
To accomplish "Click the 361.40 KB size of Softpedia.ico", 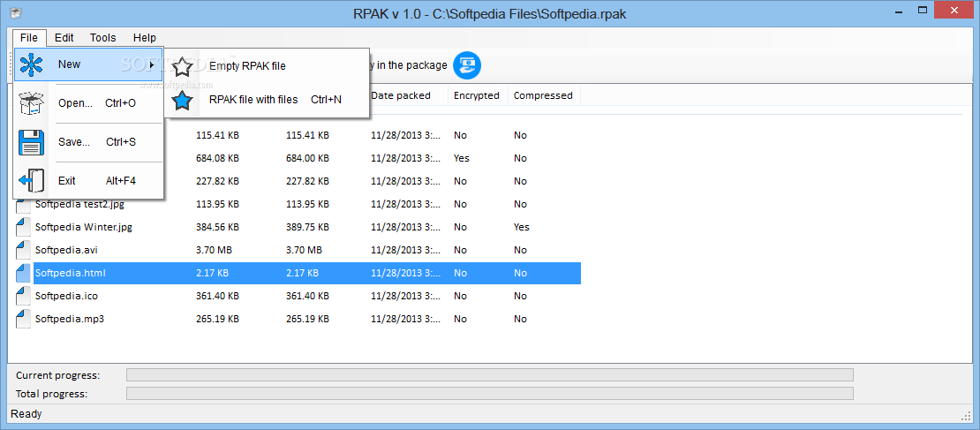I will (217, 296).
